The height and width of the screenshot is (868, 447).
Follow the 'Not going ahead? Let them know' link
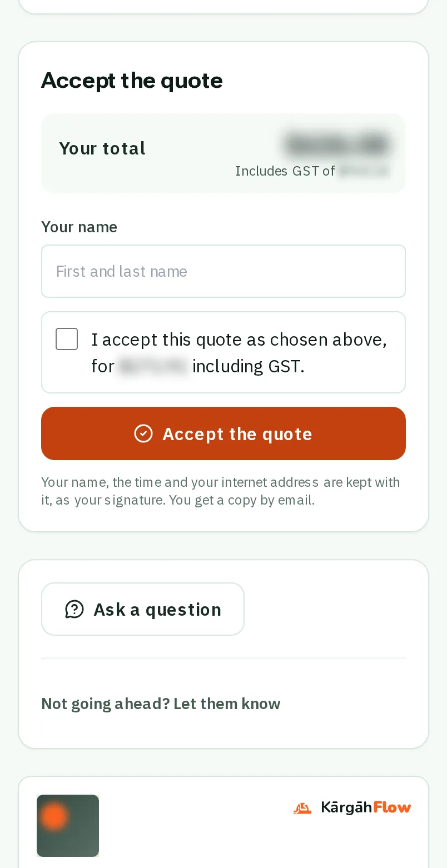161,704
